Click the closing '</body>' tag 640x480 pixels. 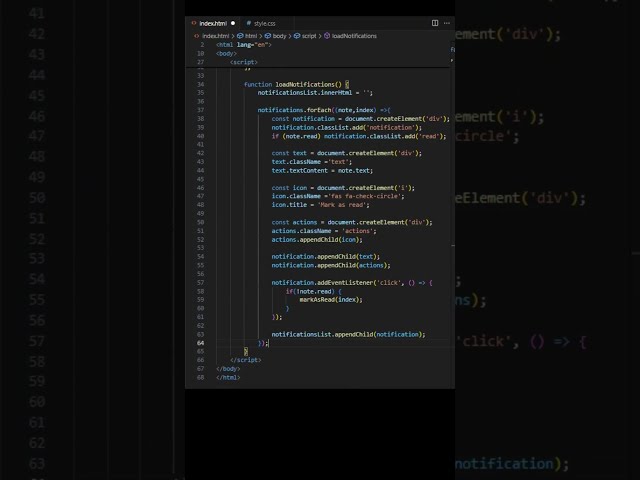pyautogui.click(x=228, y=369)
